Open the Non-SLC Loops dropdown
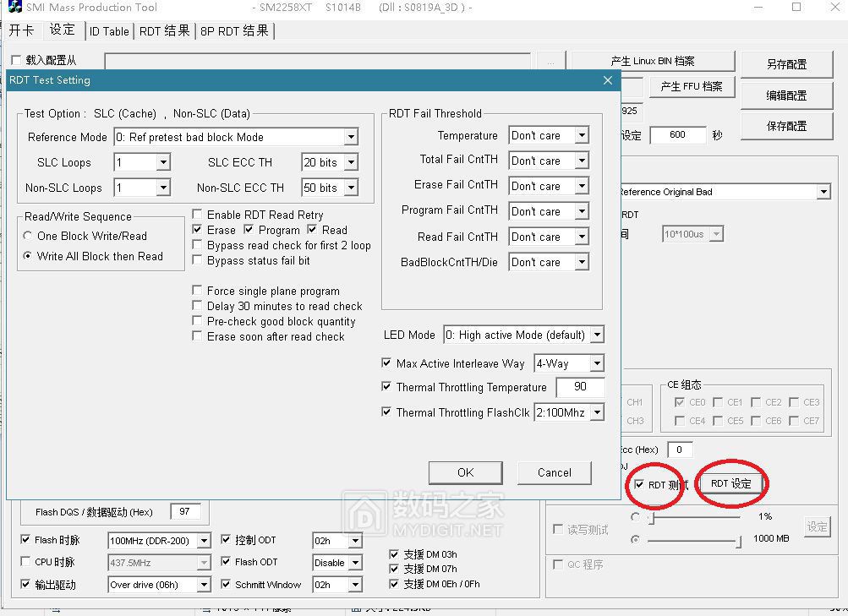This screenshot has width=848, height=616. pos(163,188)
